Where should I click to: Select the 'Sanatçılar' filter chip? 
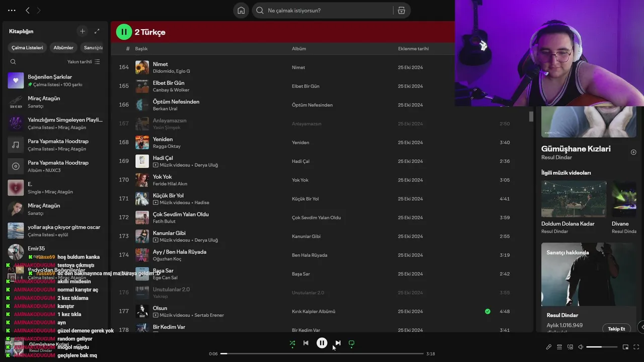click(93, 48)
